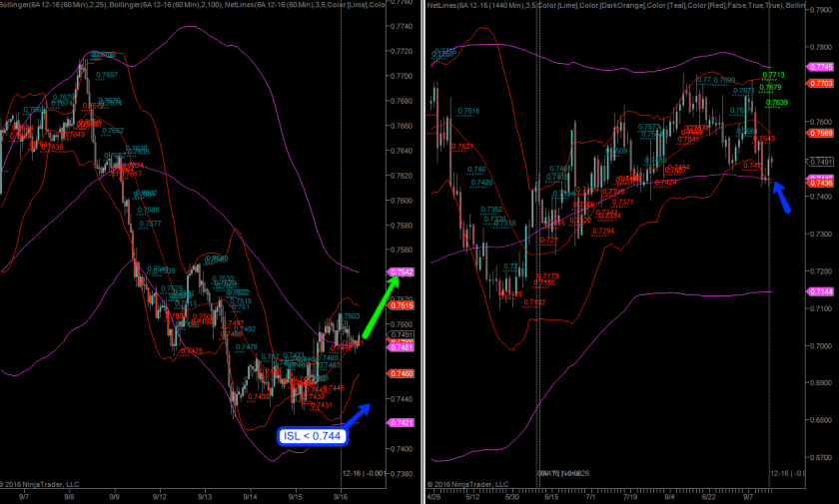Click the 0.7580 price axis label on left chart
Viewport: 839px width, 504px height.
402,225
